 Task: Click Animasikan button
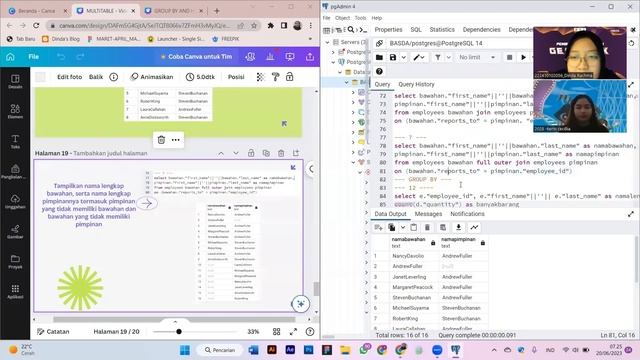152,77
